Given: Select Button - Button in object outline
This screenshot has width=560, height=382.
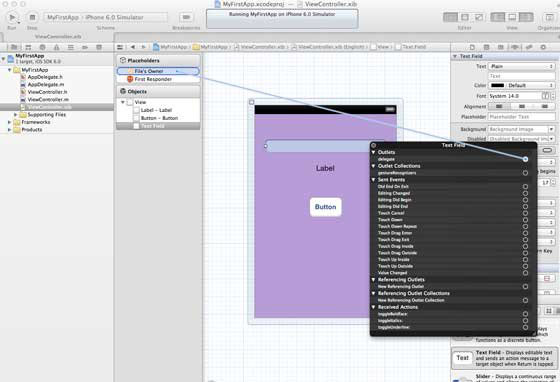Looking at the screenshot, I should point(158,118).
